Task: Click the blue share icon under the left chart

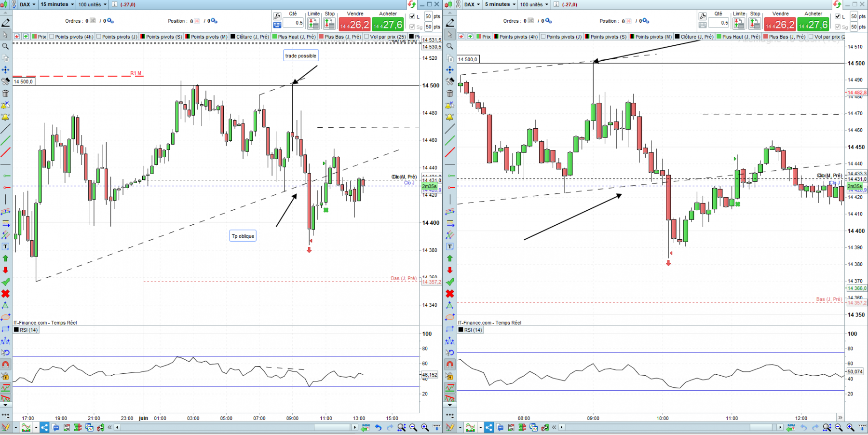Action: 44,427
